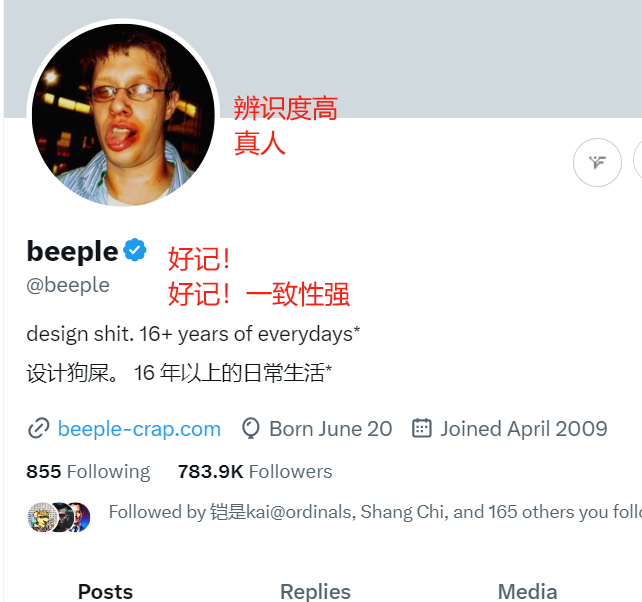Click the @beeple handle
Viewport: 642px width, 602px height.
[x=68, y=285]
